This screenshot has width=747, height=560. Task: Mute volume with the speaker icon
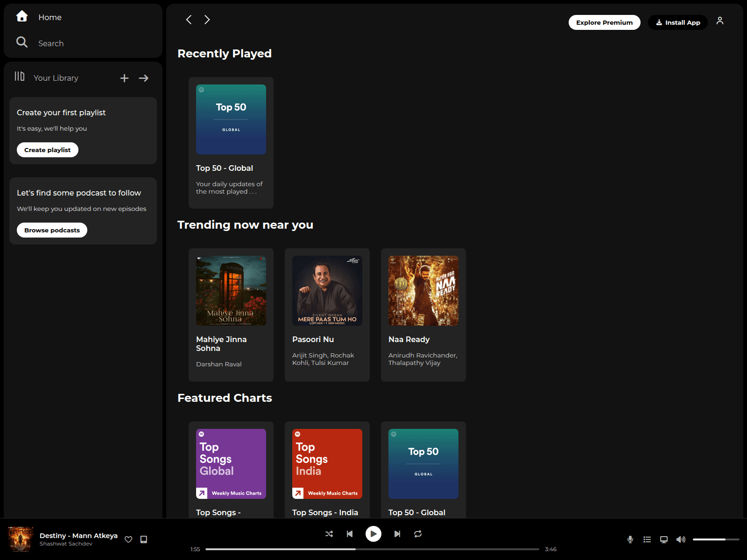(x=681, y=539)
